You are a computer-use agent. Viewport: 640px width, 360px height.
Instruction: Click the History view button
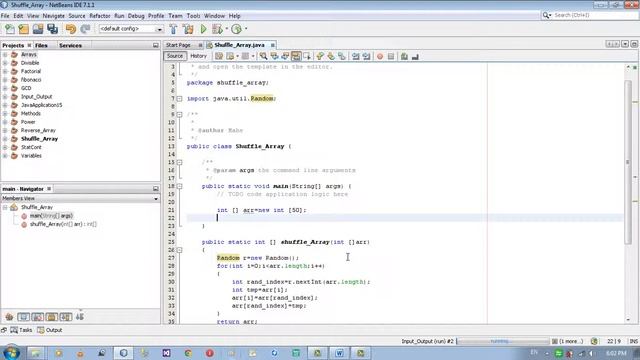pos(198,56)
